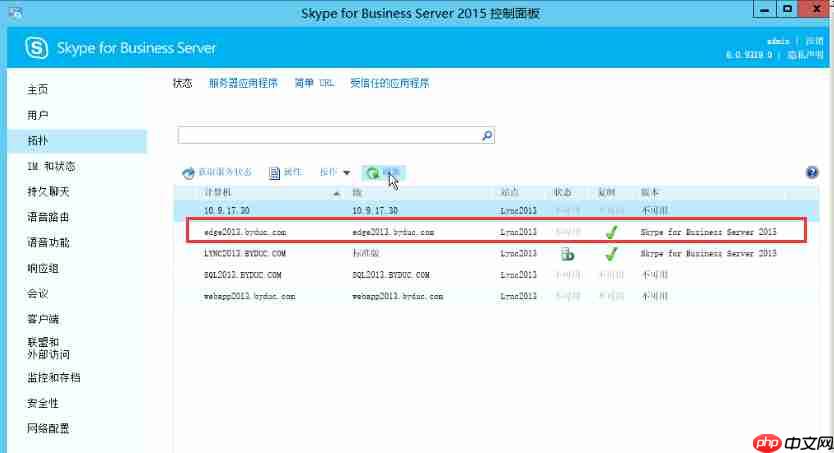Open 会议 (Conferencing) in the sidebar
The width and height of the screenshot is (834, 453).
click(38, 293)
